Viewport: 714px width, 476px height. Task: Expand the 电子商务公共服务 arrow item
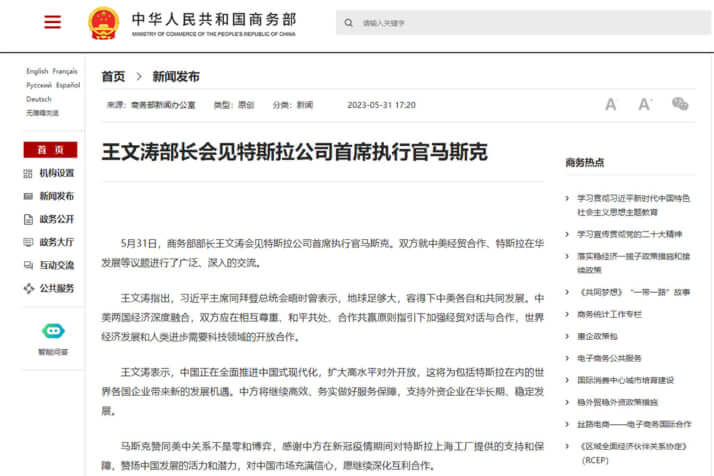[569, 358]
